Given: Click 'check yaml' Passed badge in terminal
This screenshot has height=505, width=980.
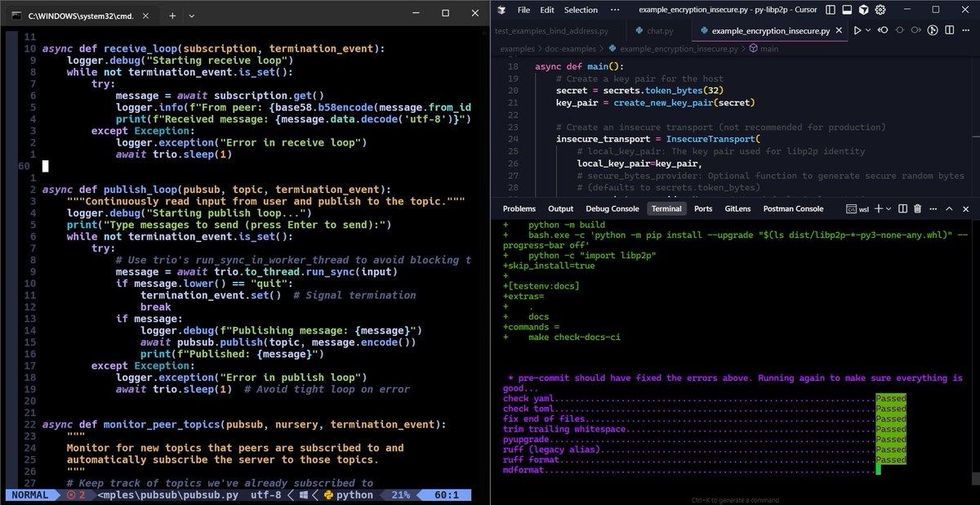Looking at the screenshot, I should click(x=890, y=398).
